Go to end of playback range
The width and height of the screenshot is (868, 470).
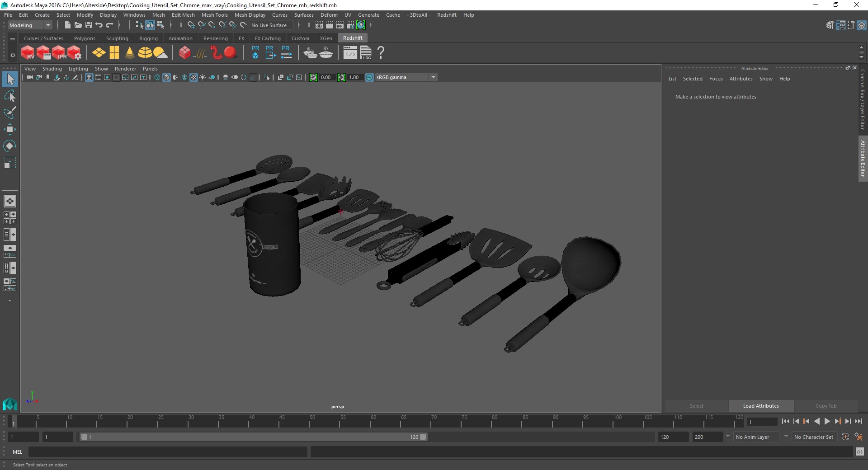858,421
